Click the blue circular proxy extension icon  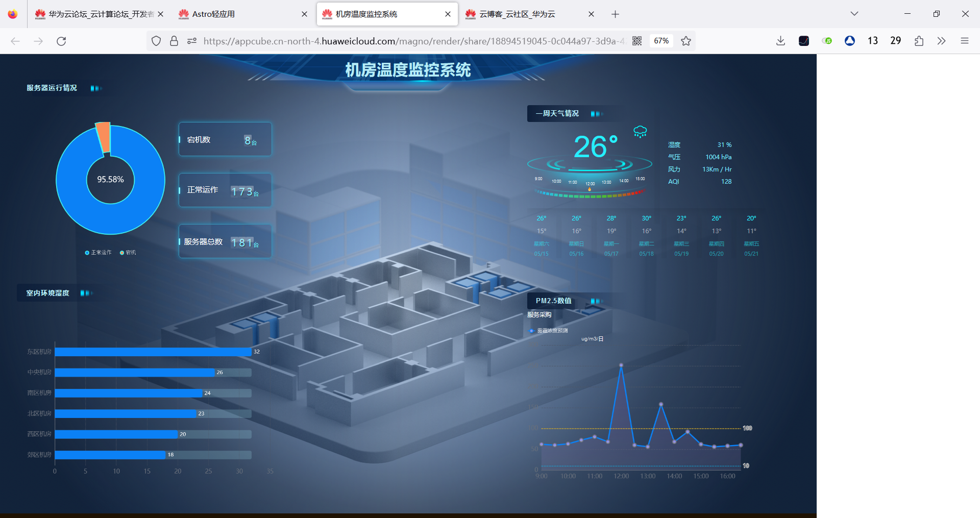point(849,41)
